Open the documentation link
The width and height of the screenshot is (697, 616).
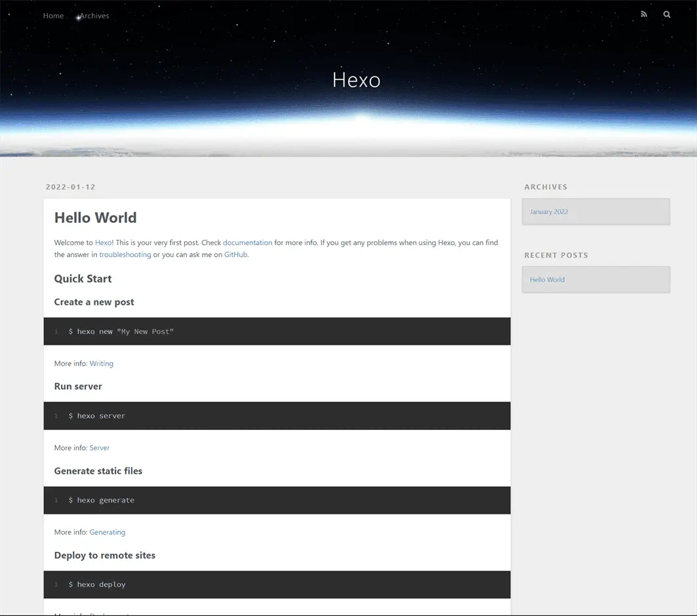coord(247,242)
